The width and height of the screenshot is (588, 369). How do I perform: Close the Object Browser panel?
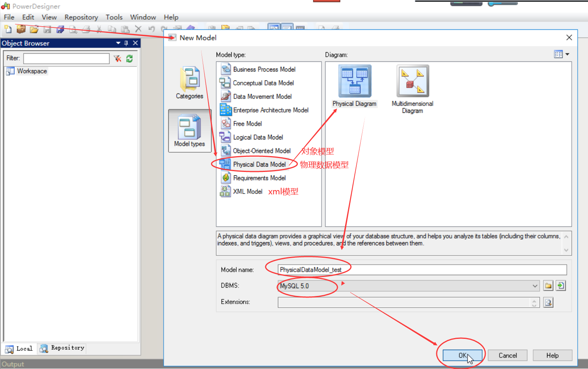(x=135, y=43)
